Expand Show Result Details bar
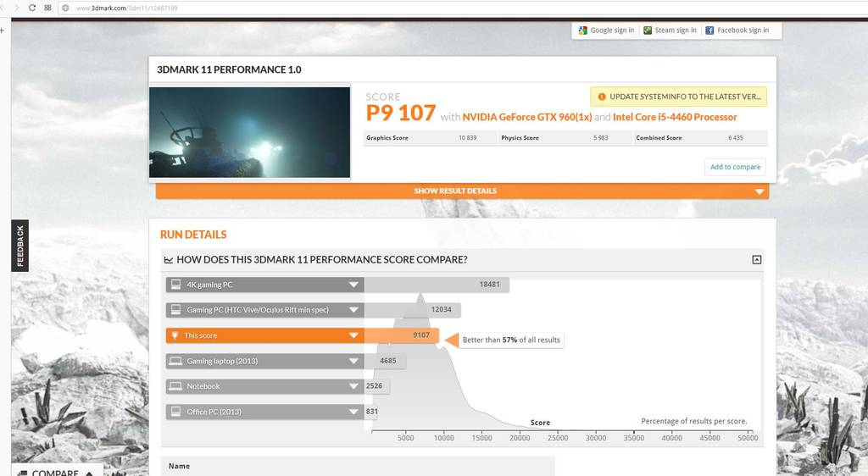Image resolution: width=868 pixels, height=476 pixels. click(x=462, y=191)
